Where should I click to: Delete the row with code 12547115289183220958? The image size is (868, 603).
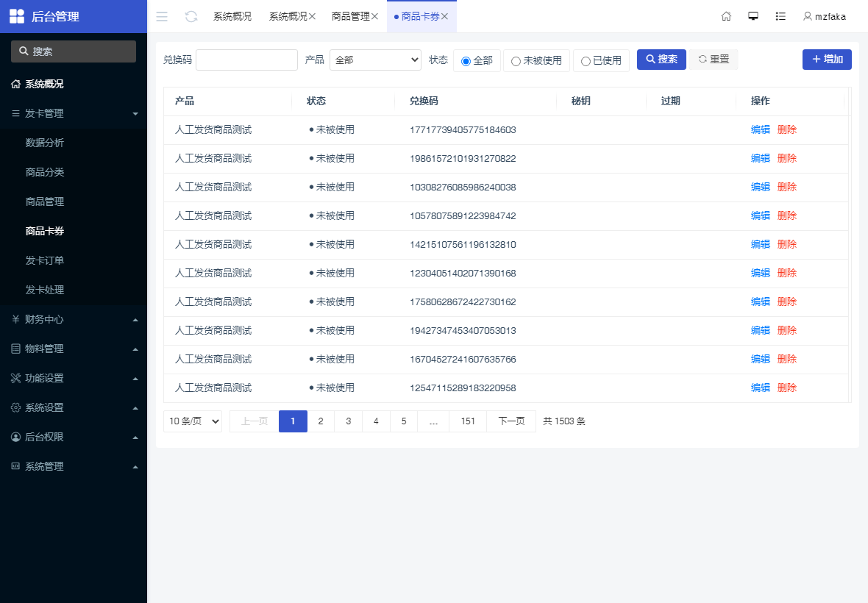[x=786, y=388]
